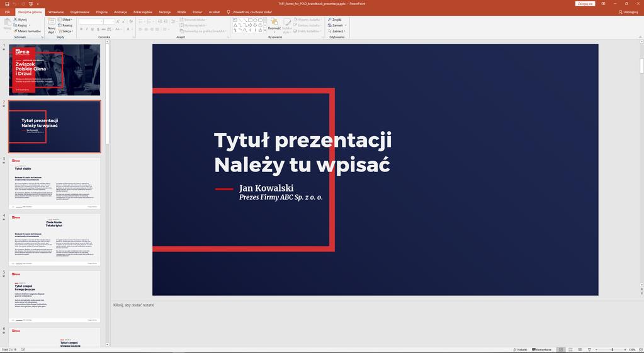Select slide 1 thumbnail 'Związek Polskie Okna i Drzwi'
This screenshot has width=644, height=353.
point(55,70)
